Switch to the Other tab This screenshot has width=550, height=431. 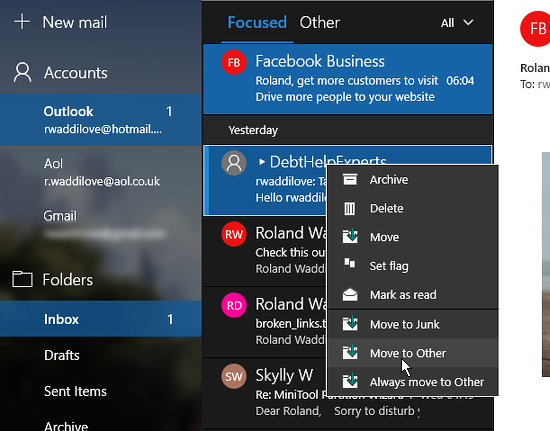[x=320, y=22]
